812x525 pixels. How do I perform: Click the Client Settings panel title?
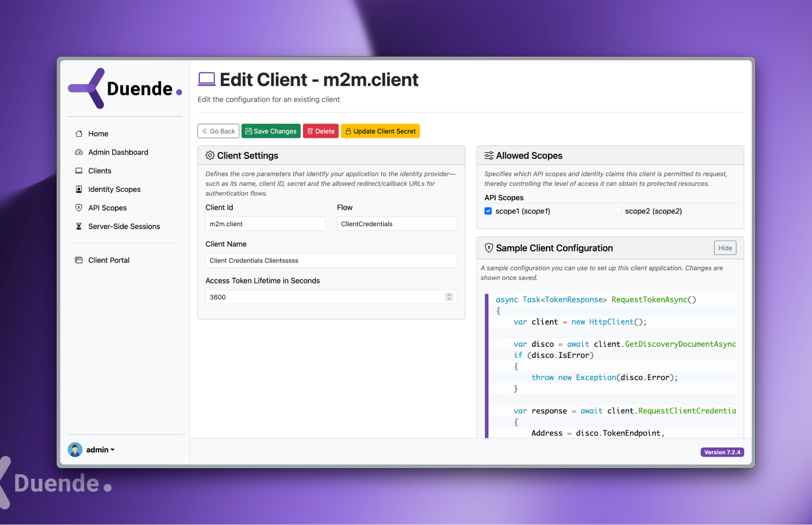tap(247, 156)
